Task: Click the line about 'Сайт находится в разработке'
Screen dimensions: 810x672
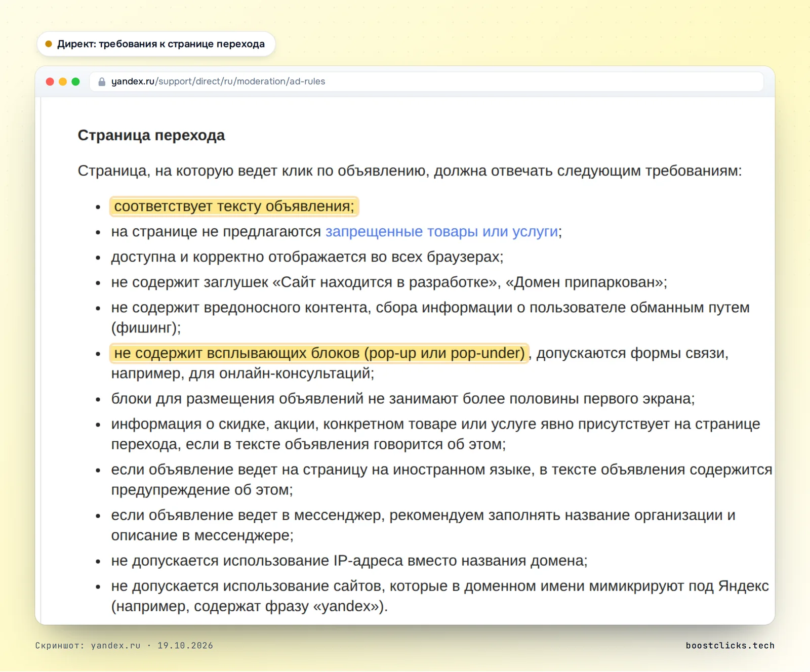Action: point(389,282)
